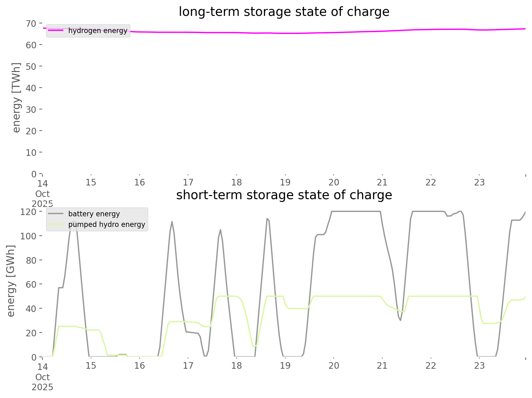Image resolution: width=532 pixels, height=398 pixels.
Task: Click the 'short-term storage state of charge' title
Action: [284, 195]
